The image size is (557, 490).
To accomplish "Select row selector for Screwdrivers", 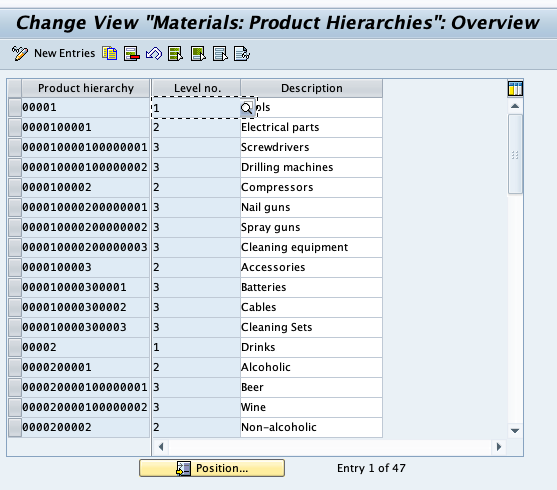I will 15,147.
